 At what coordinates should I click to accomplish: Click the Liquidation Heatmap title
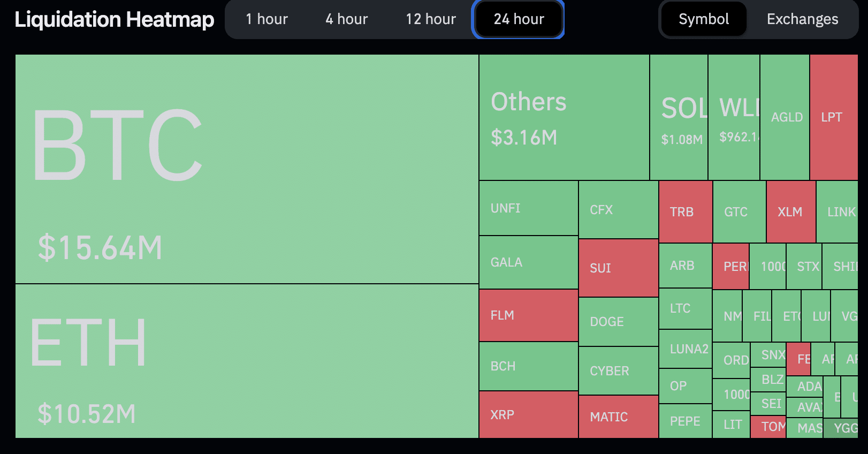pyautogui.click(x=114, y=19)
